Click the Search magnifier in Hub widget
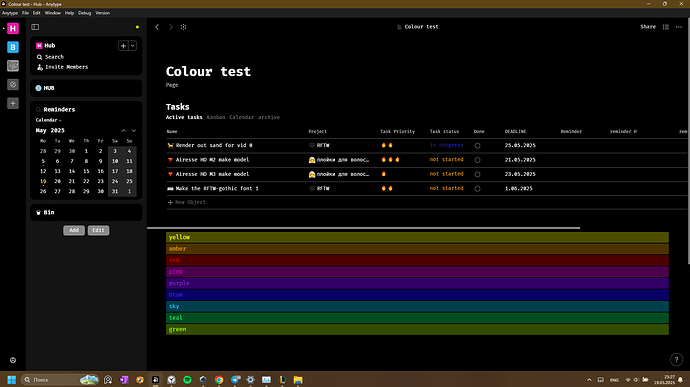The width and height of the screenshot is (690, 387). 39,57
